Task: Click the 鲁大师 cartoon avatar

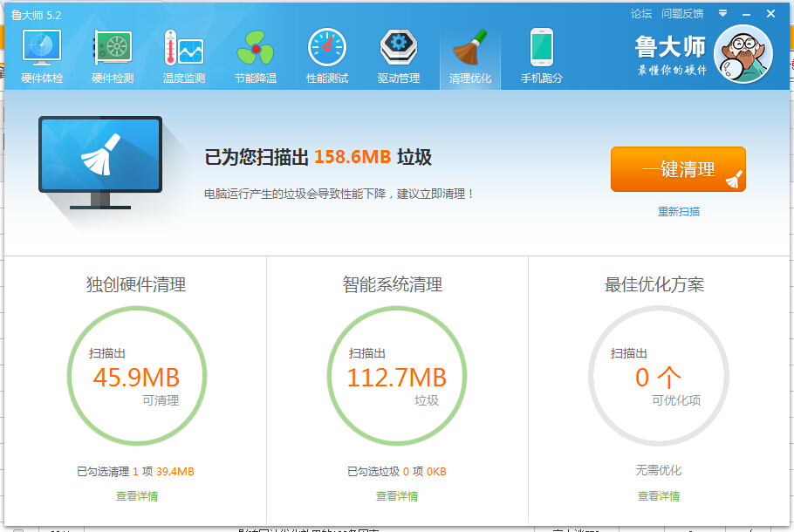Action: pyautogui.click(x=743, y=54)
